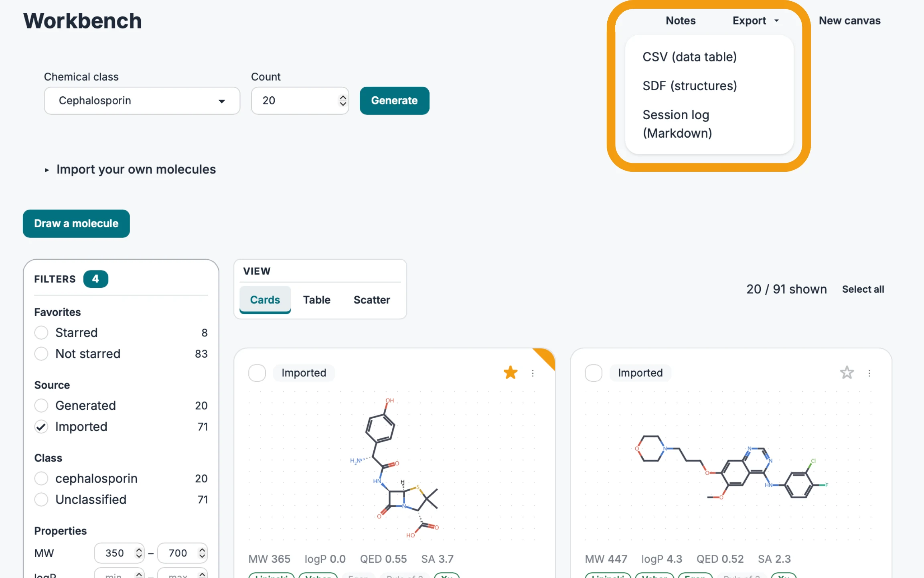
Task: Star the second Imported molecule card
Action: point(847,372)
